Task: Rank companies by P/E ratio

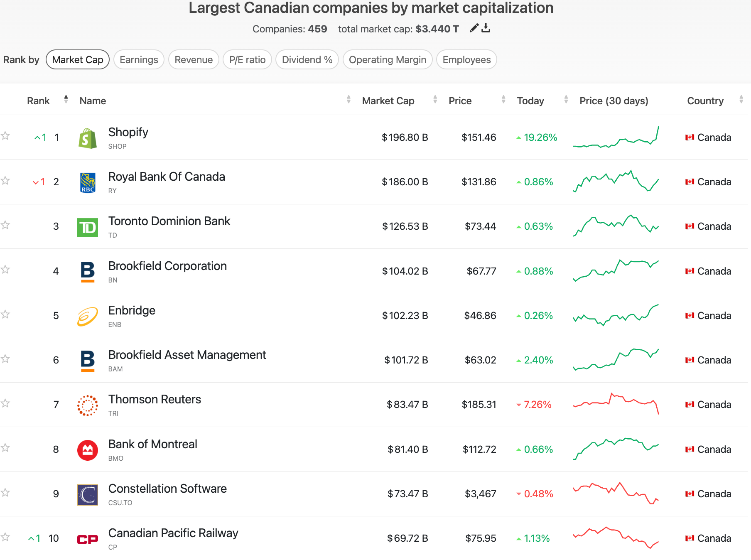Action: coord(248,60)
